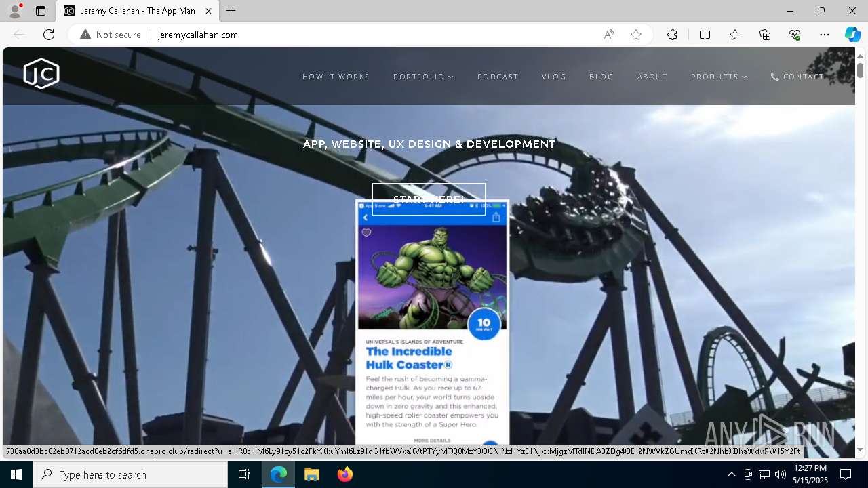The image size is (868, 488).
Task: Go back with the browser back arrow
Action: (19, 35)
